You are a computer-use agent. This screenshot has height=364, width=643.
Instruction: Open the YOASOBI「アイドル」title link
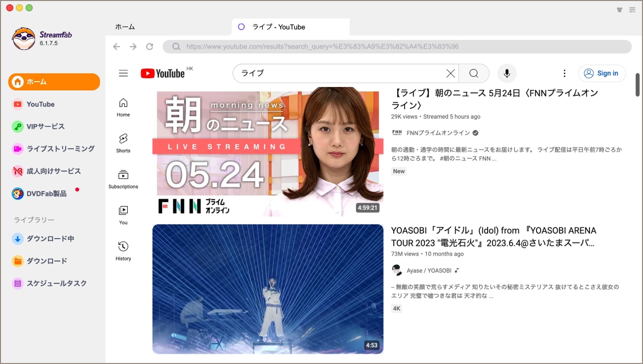494,237
